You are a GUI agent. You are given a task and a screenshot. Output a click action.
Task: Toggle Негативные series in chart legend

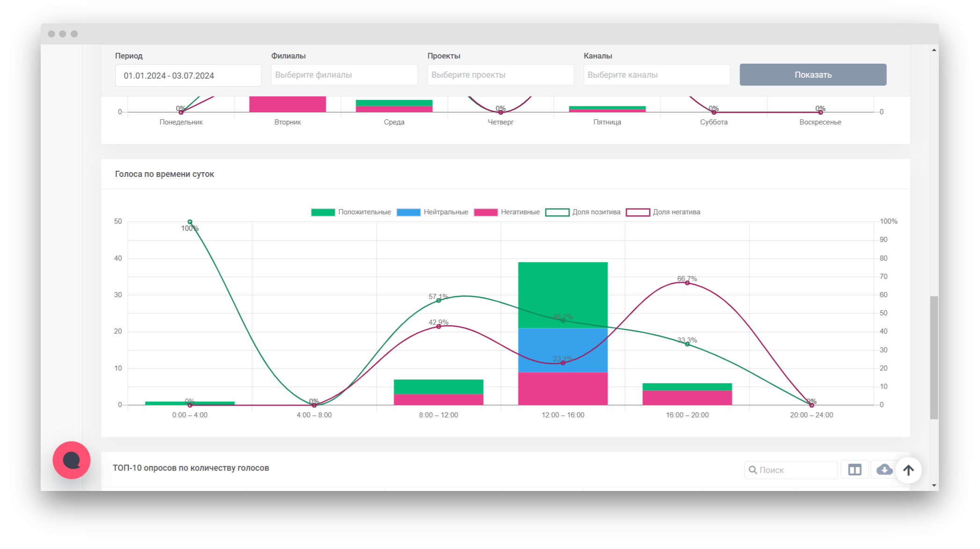pos(507,212)
